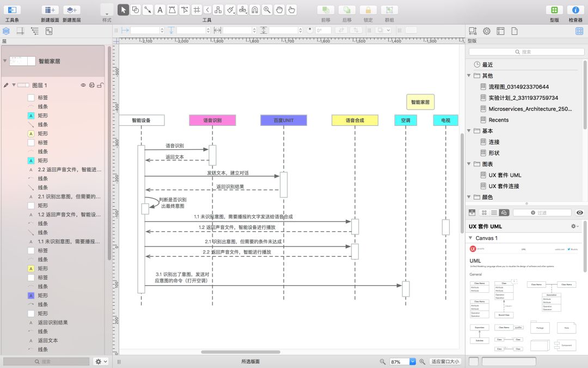Select the text tool

160,10
